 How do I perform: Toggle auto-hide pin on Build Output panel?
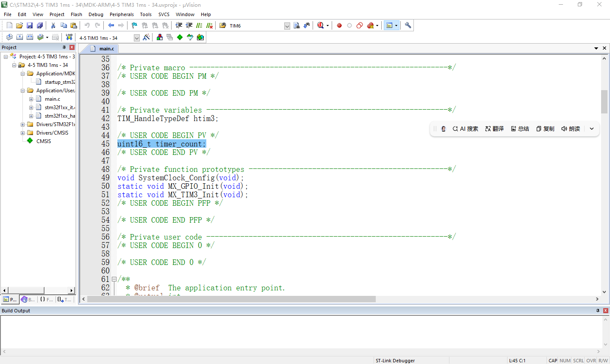coord(598,311)
